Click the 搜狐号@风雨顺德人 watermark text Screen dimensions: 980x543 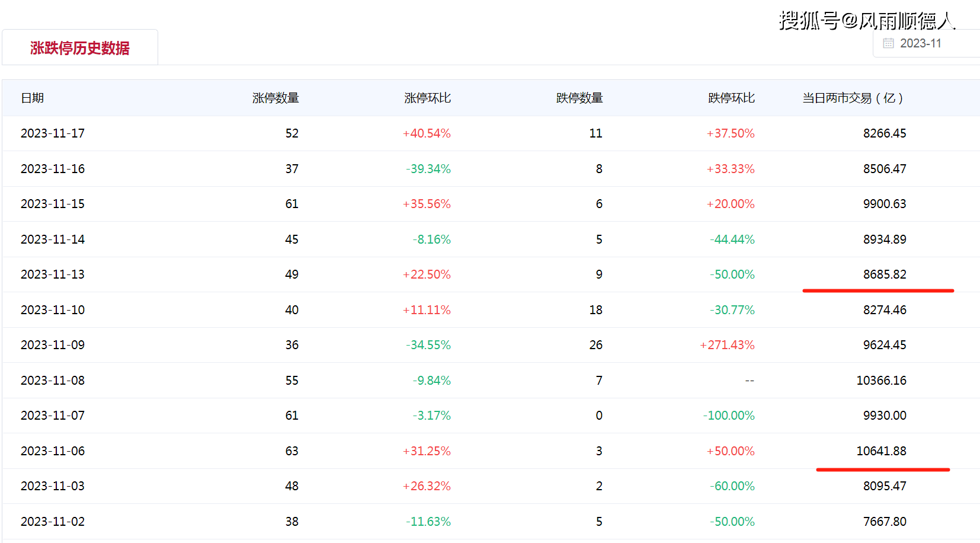866,21
